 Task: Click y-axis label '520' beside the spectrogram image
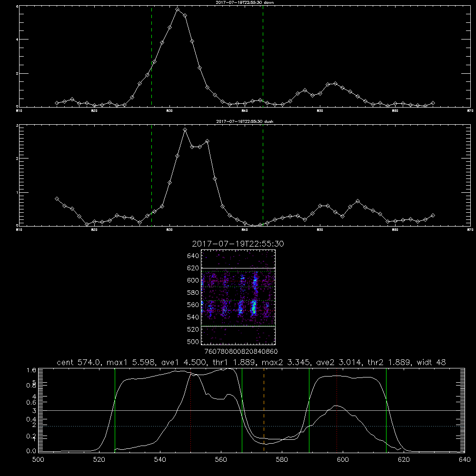click(x=193, y=329)
